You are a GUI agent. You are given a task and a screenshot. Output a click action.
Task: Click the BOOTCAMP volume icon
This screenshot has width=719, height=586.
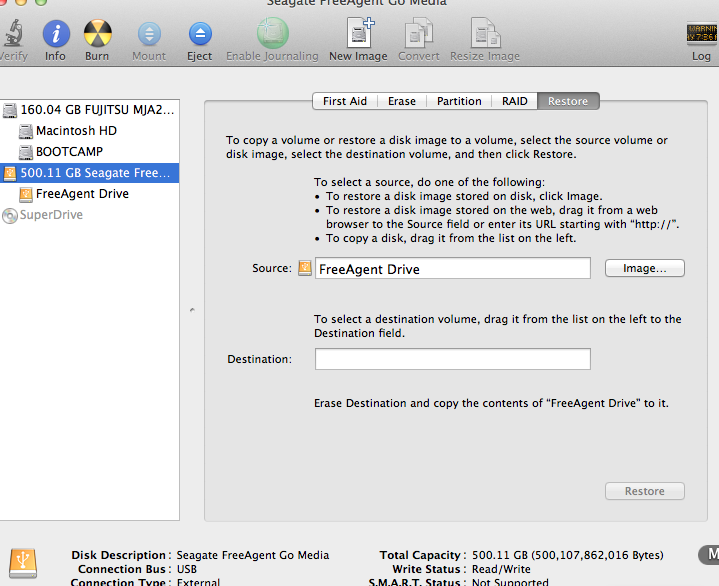click(26, 152)
